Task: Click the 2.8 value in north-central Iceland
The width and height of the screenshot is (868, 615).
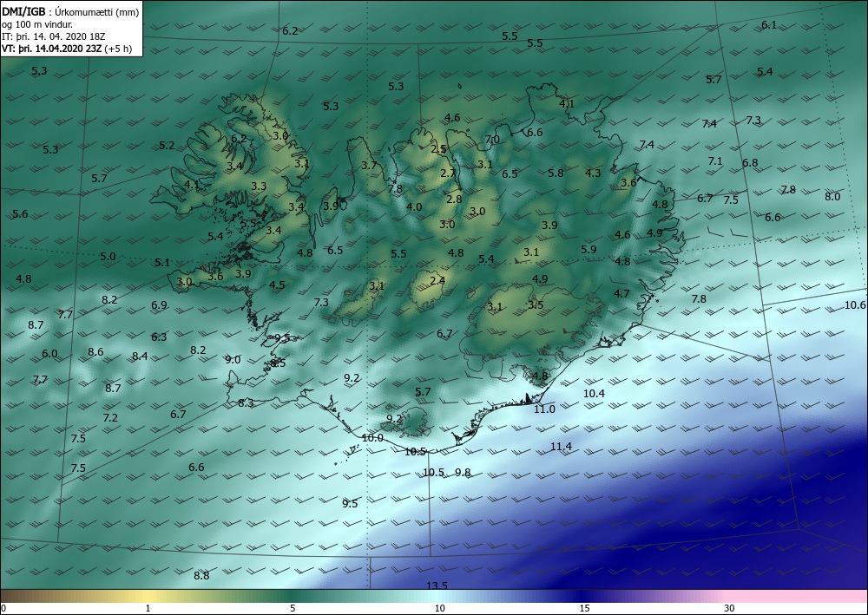Action: click(x=454, y=200)
